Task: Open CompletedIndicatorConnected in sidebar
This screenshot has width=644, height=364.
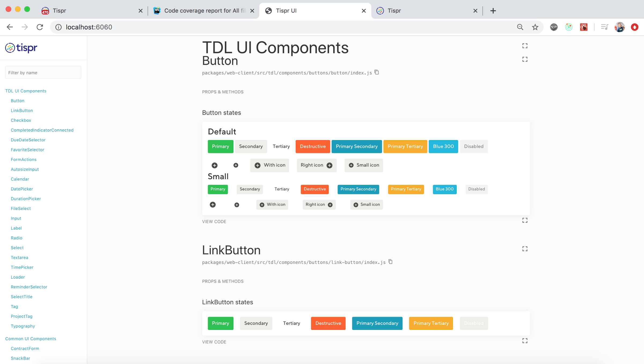Action: click(42, 130)
